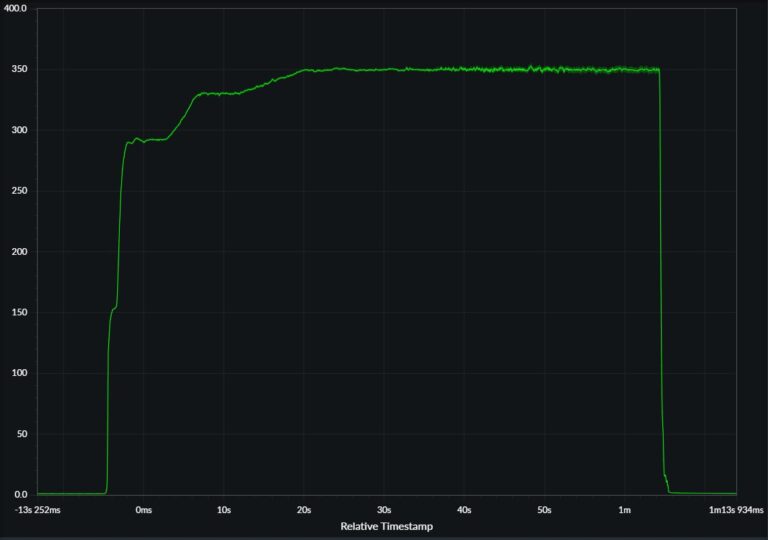Click the 50 y-axis label
The width and height of the screenshot is (768, 540).
point(22,434)
